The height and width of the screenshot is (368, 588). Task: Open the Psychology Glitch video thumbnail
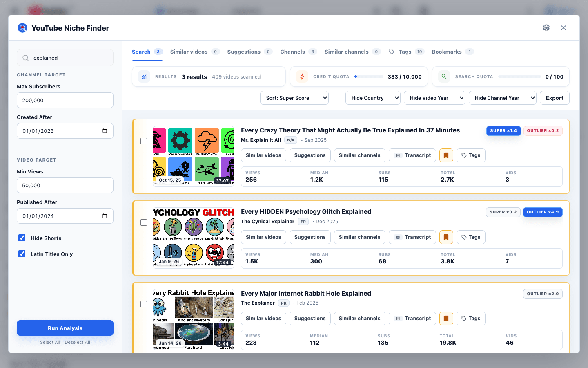194,238
